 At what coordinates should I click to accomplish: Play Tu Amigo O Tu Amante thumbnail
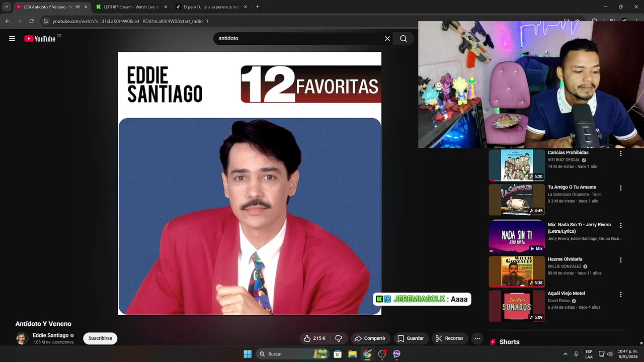click(517, 200)
